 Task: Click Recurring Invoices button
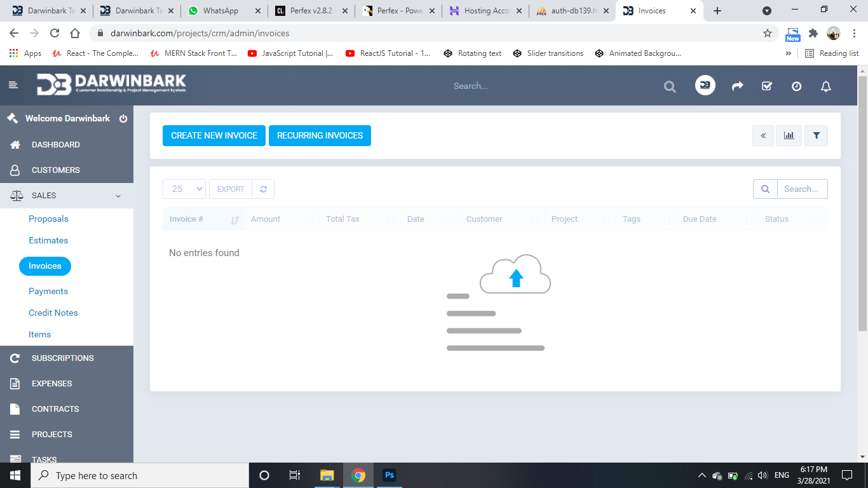coord(320,135)
